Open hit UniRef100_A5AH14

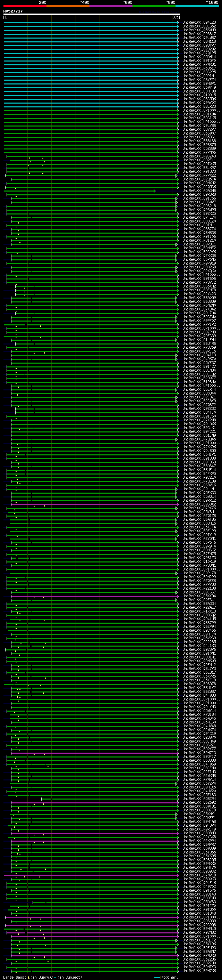coord(199,57)
